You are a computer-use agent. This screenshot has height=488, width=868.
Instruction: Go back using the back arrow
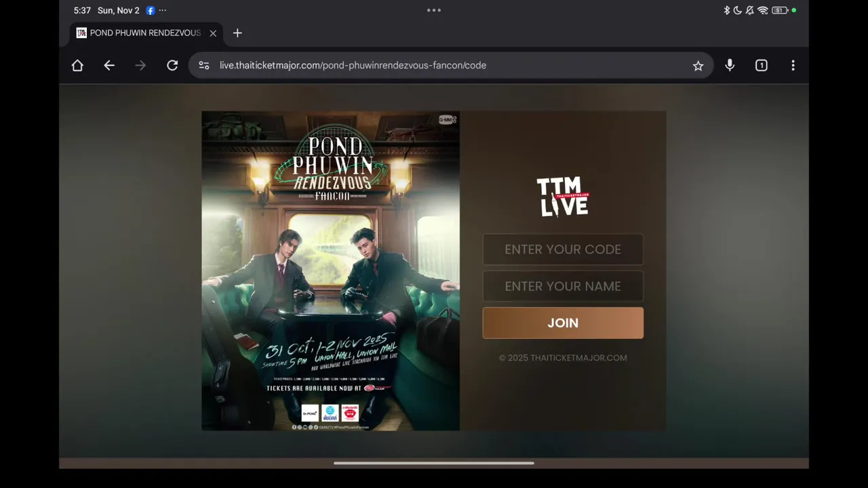(109, 66)
